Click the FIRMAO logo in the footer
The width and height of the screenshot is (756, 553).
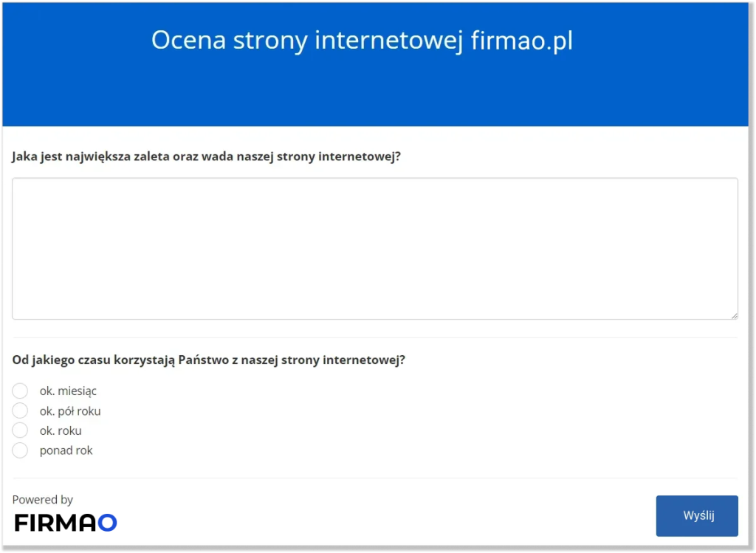tap(65, 523)
